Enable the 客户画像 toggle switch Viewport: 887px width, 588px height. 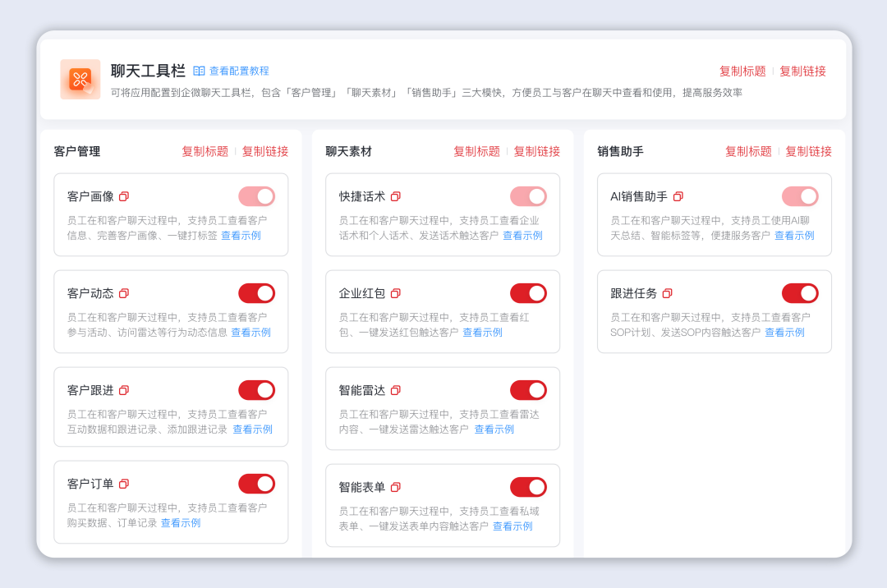tap(256, 196)
